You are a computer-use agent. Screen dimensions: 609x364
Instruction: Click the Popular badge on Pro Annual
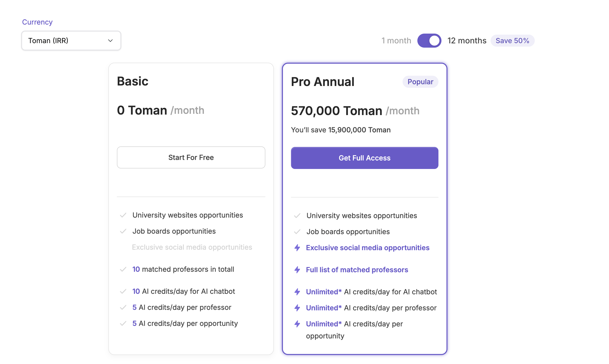pyautogui.click(x=420, y=82)
